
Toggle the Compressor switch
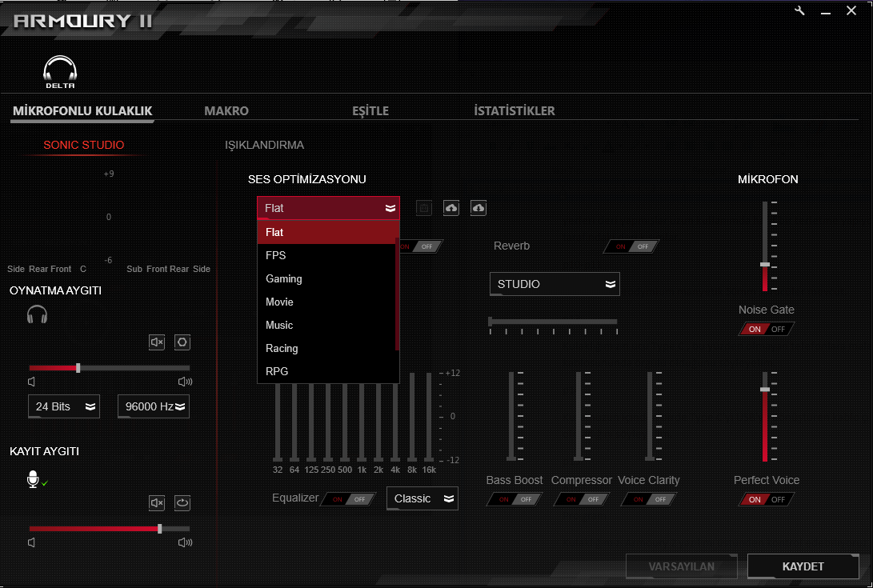click(x=582, y=499)
